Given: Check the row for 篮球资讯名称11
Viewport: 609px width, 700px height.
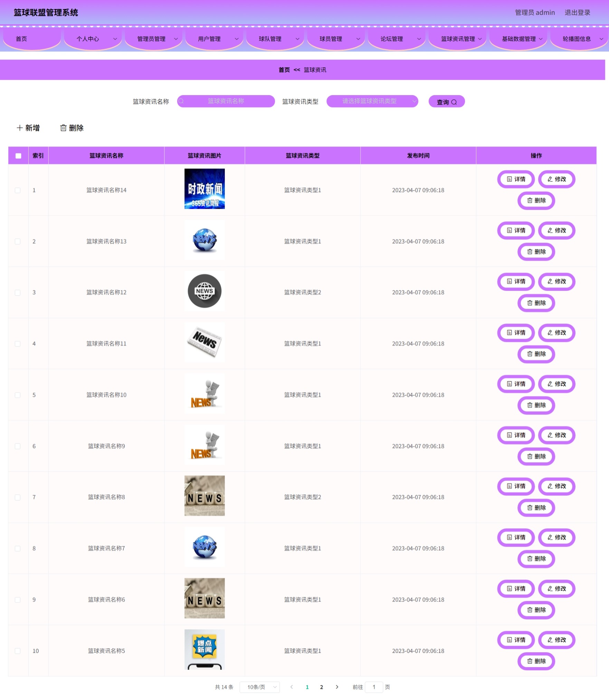Looking at the screenshot, I should coord(18,344).
